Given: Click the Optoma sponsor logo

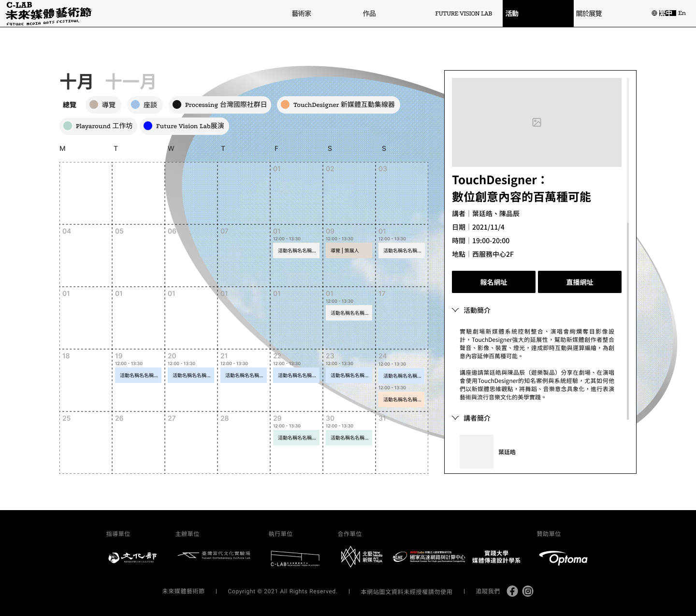Looking at the screenshot, I should click(x=563, y=558).
